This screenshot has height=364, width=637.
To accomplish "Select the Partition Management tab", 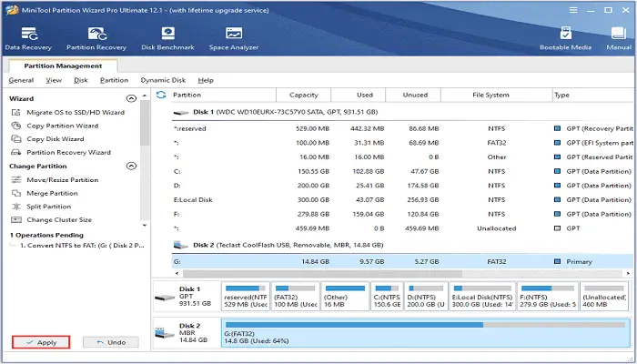I will pyautogui.click(x=63, y=66).
